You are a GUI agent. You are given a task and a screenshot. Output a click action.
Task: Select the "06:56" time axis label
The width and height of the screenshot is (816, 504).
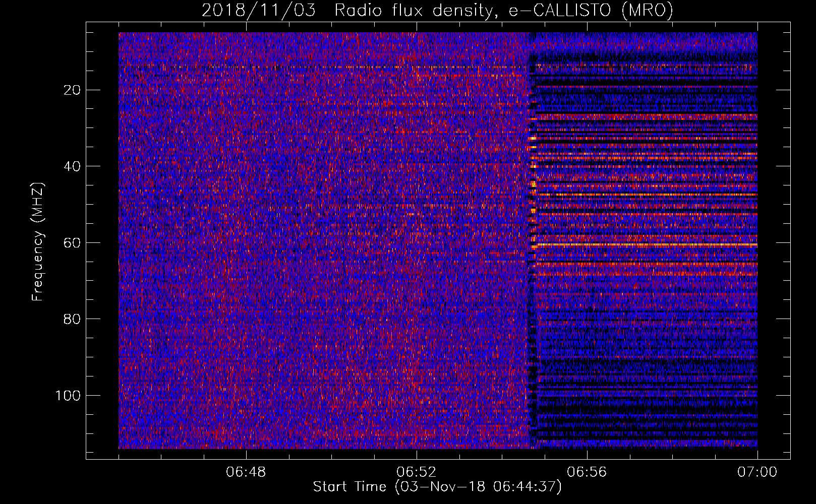click(587, 472)
